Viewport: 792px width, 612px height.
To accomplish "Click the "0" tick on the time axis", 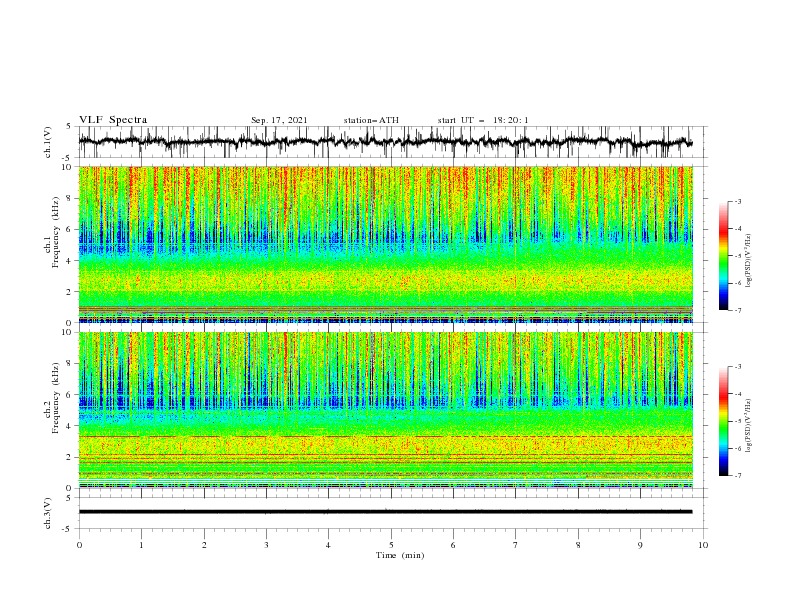I will 79,545.
